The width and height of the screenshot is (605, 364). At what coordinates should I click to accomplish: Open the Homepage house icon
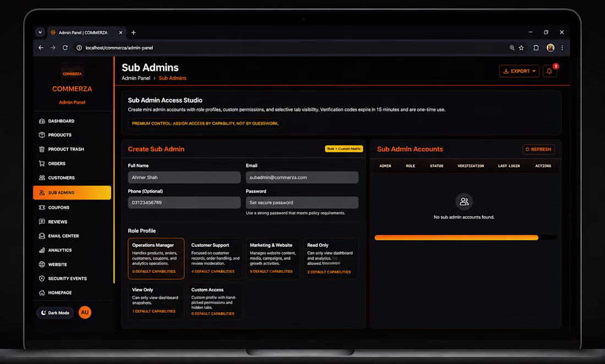point(42,293)
